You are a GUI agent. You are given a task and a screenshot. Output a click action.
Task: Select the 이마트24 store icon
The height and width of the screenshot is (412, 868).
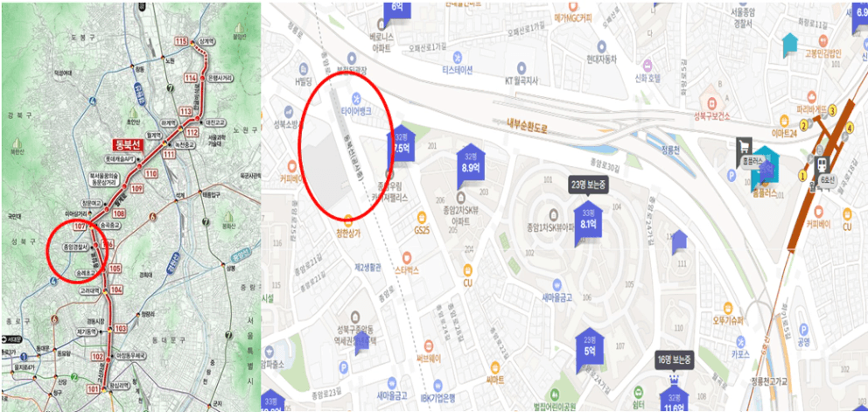click(784, 120)
